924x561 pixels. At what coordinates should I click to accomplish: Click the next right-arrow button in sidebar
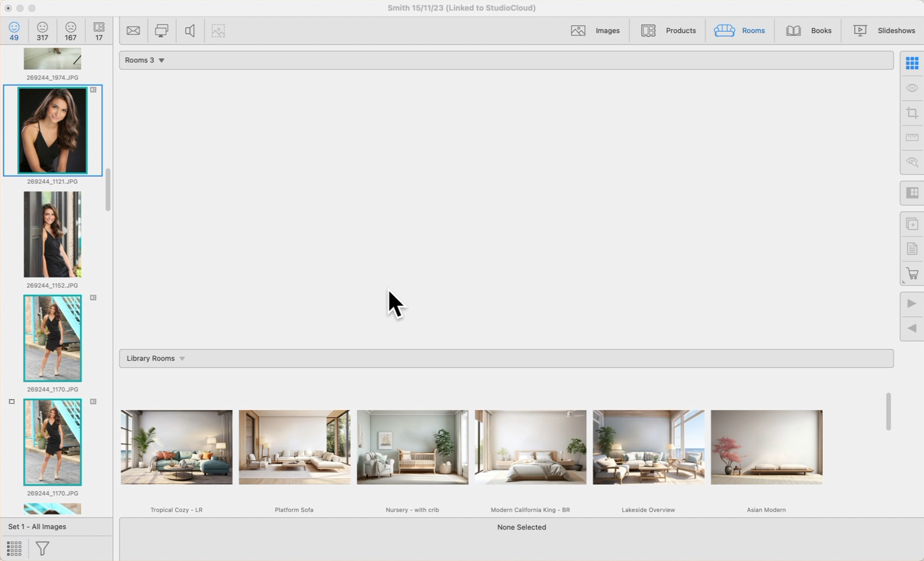coord(912,304)
